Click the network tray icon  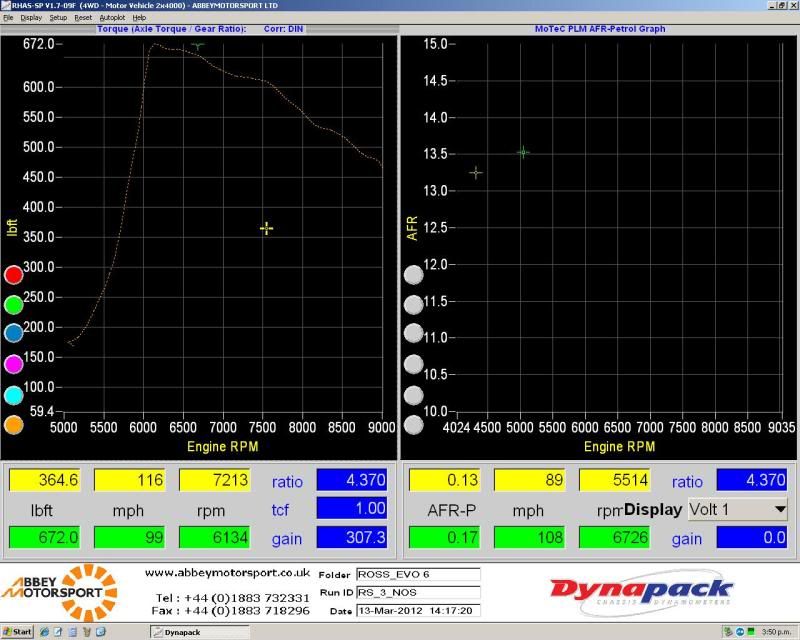pyautogui.click(x=729, y=632)
